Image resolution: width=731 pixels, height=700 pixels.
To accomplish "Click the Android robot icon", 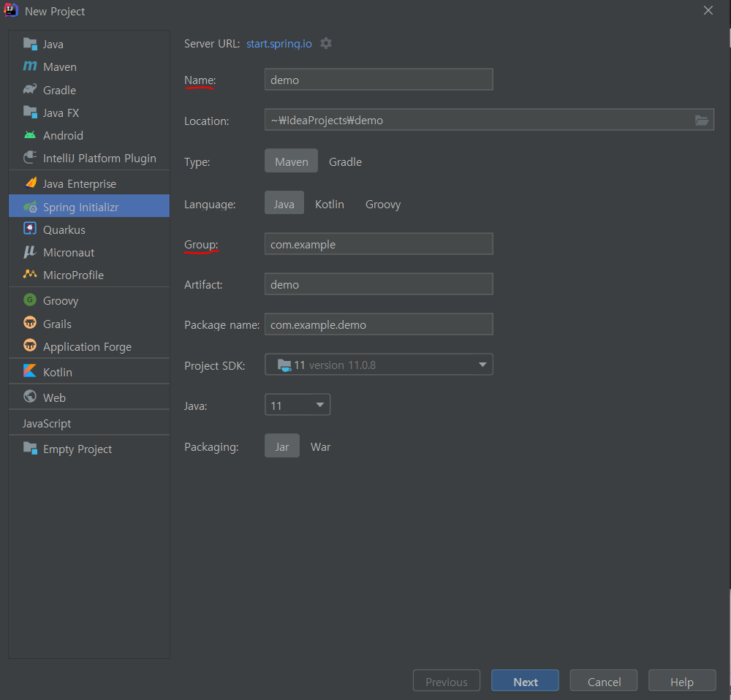I will 30,135.
